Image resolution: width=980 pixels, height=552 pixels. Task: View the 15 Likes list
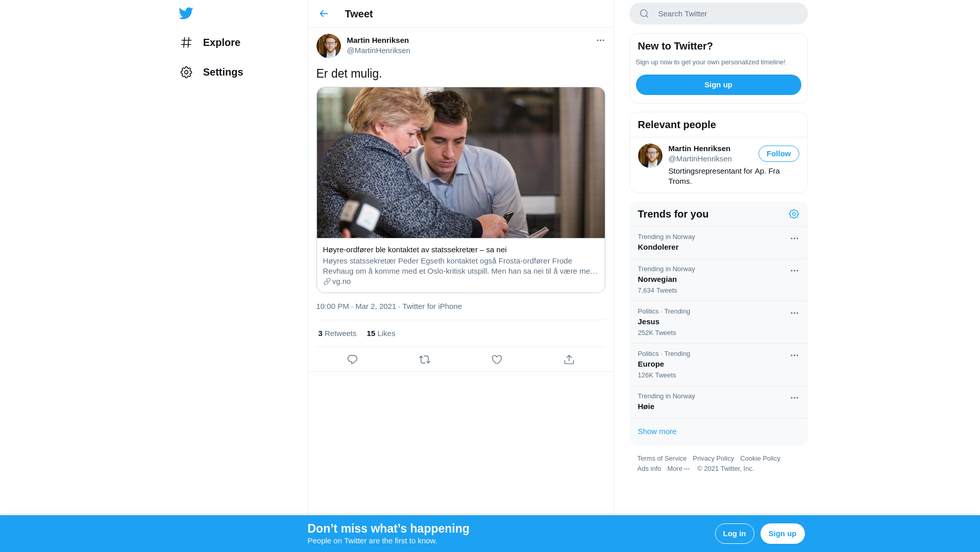click(x=381, y=333)
